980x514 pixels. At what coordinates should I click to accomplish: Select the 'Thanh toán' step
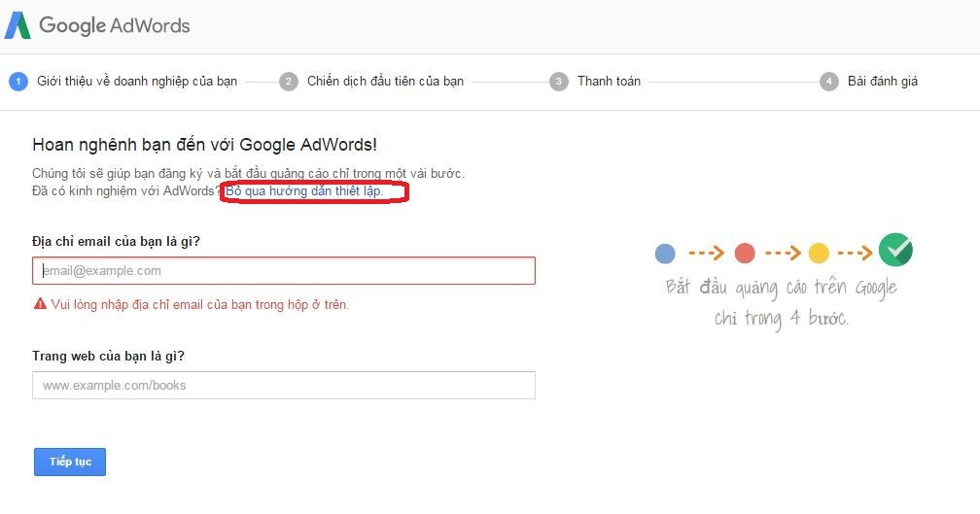coord(609,82)
